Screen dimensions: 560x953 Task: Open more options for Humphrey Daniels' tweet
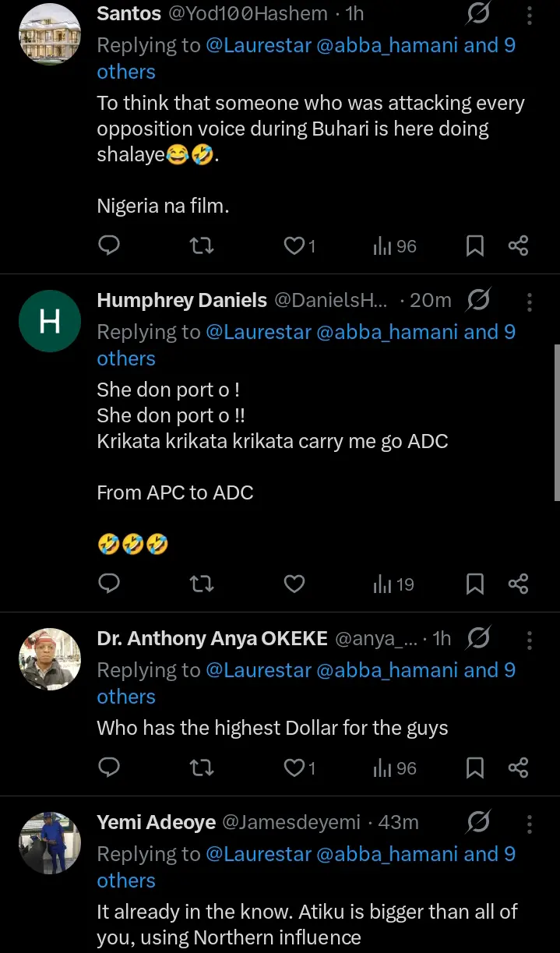530,301
